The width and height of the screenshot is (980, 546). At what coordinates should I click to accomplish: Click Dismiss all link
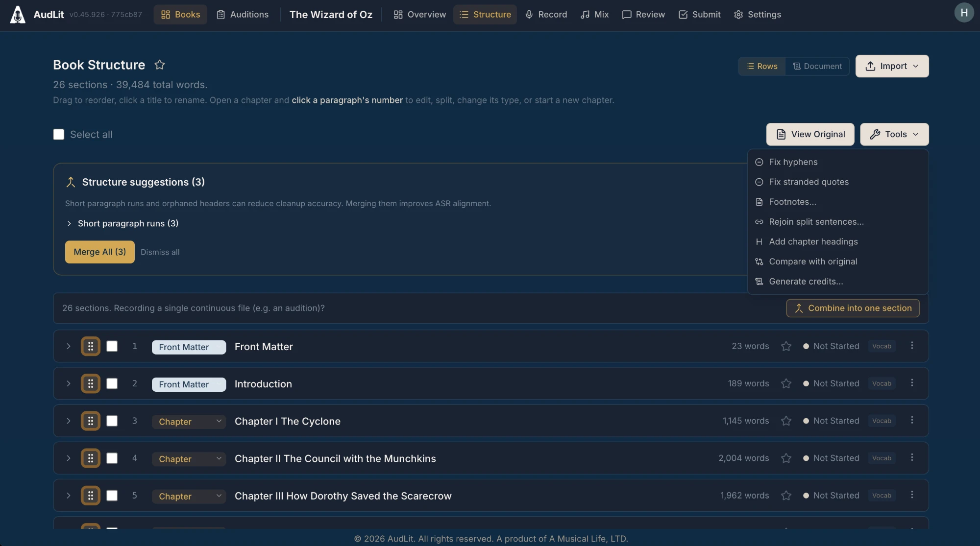pyautogui.click(x=160, y=252)
